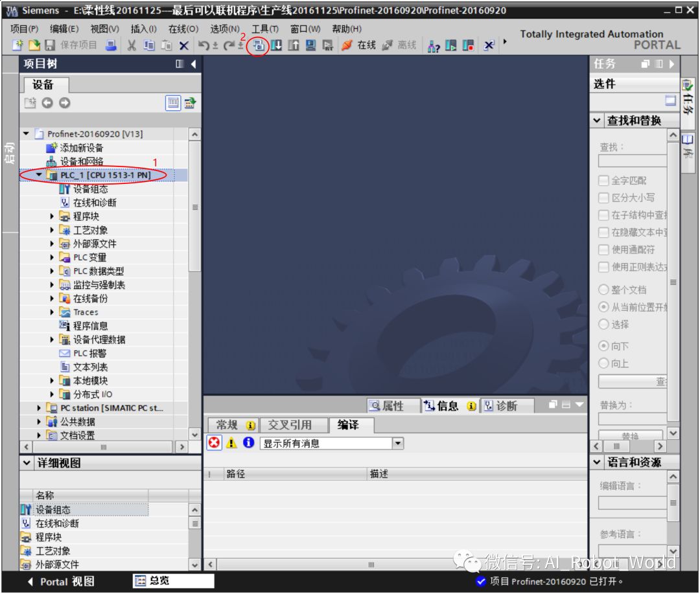Click the Compile toolbar icon
700x594 pixels.
point(259,45)
